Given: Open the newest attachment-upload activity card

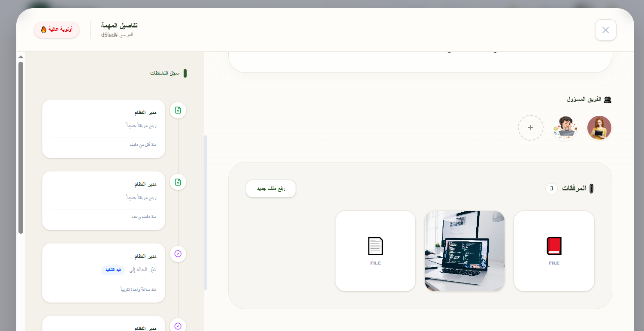Looking at the screenshot, I should 103,129.
